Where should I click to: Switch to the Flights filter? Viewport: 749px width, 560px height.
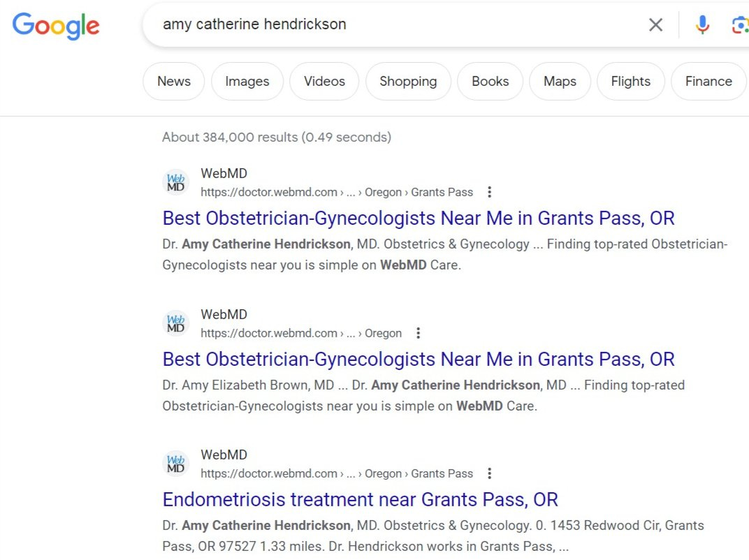point(630,81)
